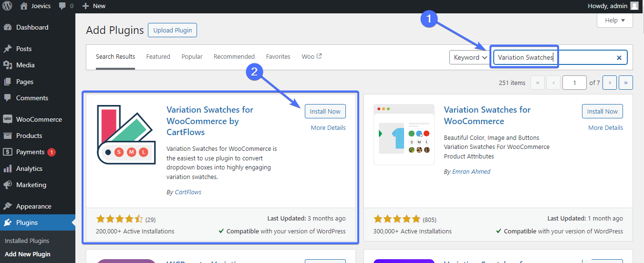Switch to the Featured tab
644x263 pixels.
point(158,56)
